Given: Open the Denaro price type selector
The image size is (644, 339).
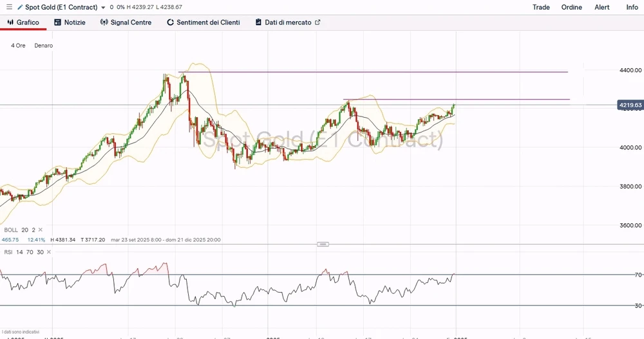Looking at the screenshot, I should click(44, 46).
